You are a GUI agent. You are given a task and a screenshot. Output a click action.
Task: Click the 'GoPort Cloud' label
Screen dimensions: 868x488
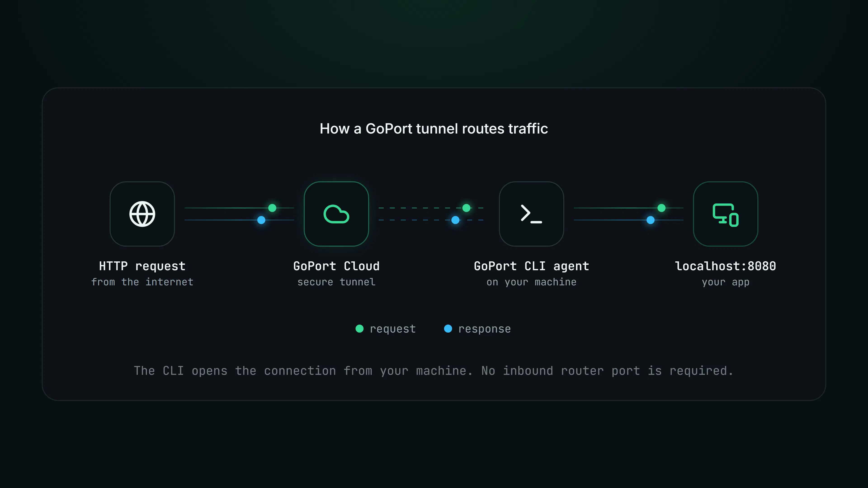click(336, 266)
